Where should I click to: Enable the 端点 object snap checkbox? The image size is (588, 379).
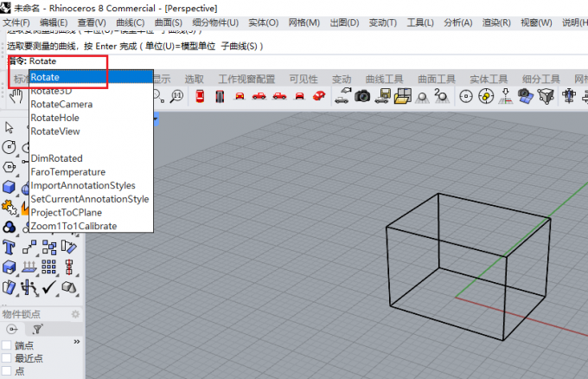tap(6, 345)
